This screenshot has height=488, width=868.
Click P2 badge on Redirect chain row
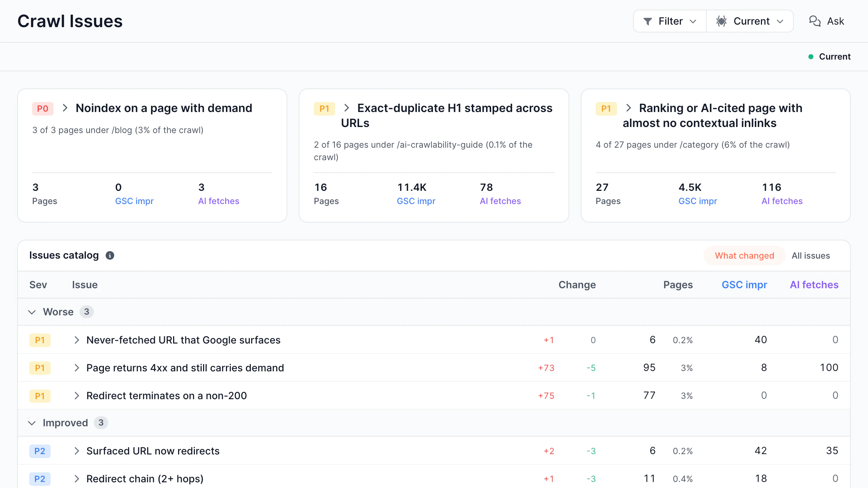[40, 479]
